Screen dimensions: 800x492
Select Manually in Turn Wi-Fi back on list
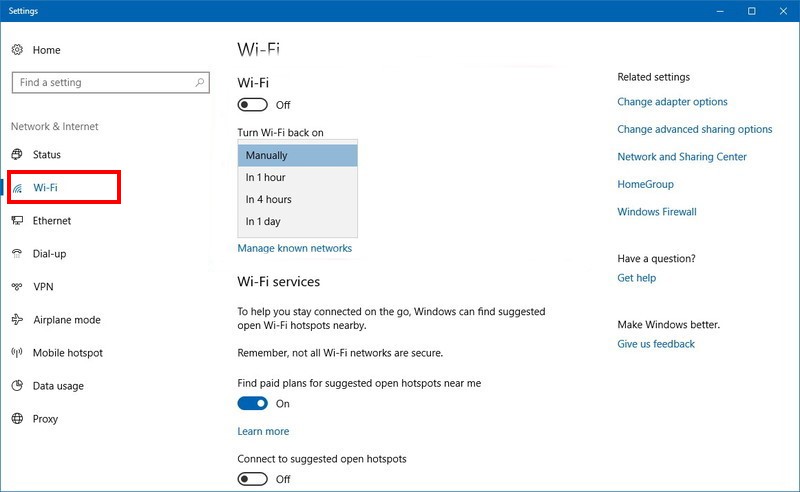297,155
